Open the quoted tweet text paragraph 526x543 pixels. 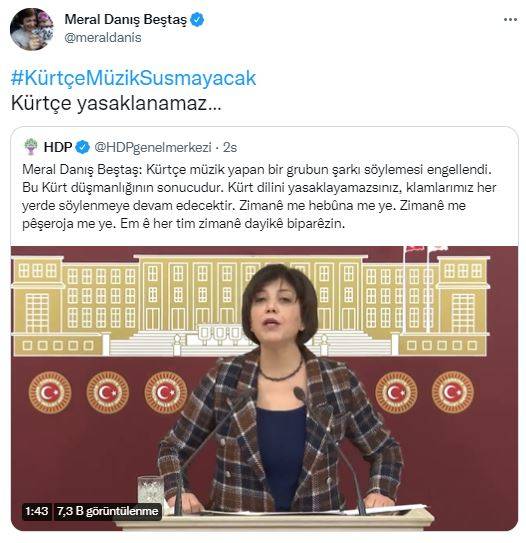tap(259, 197)
